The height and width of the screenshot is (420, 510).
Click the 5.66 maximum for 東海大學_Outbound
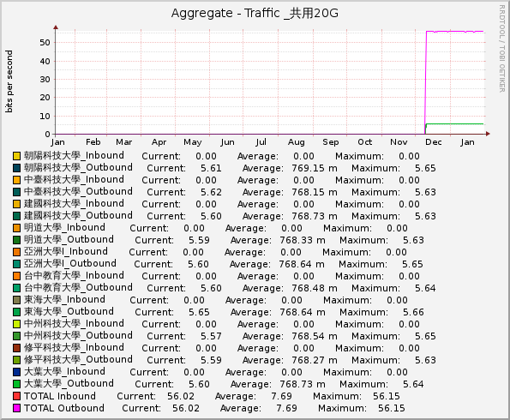(x=413, y=312)
